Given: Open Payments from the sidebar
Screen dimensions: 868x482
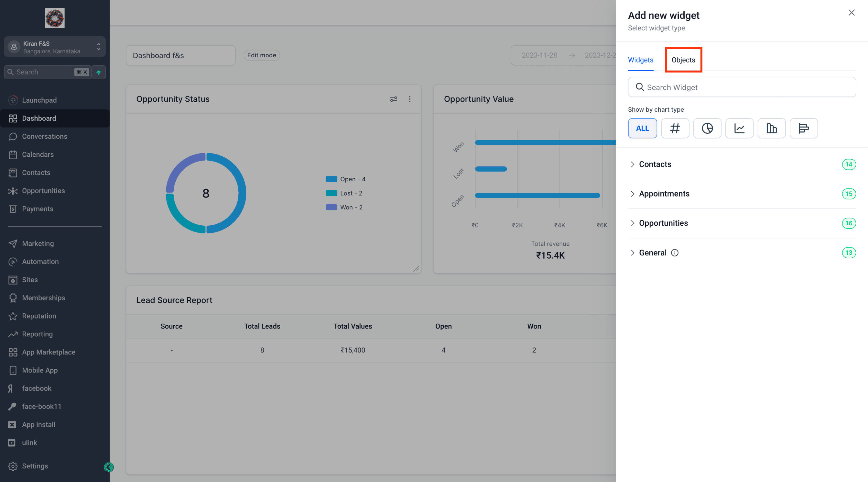Looking at the screenshot, I should click(x=55, y=209).
